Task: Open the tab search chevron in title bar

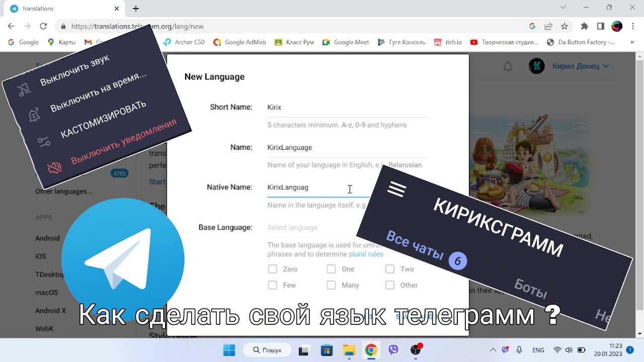Action: click(563, 8)
